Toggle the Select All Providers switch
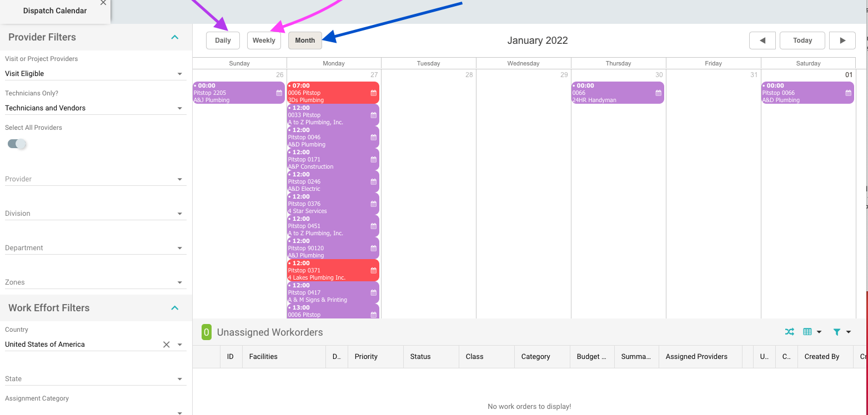Image resolution: width=868 pixels, height=415 pixels. (x=17, y=144)
